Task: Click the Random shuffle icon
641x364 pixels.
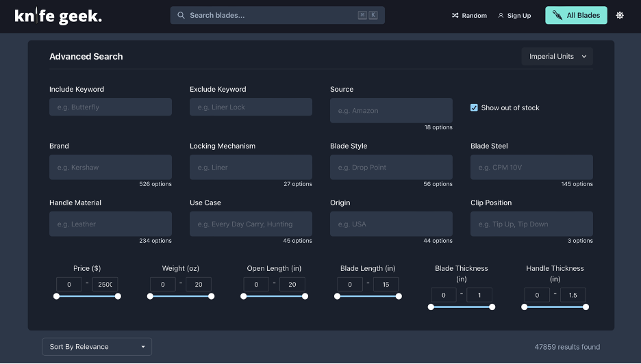Action: point(455,16)
